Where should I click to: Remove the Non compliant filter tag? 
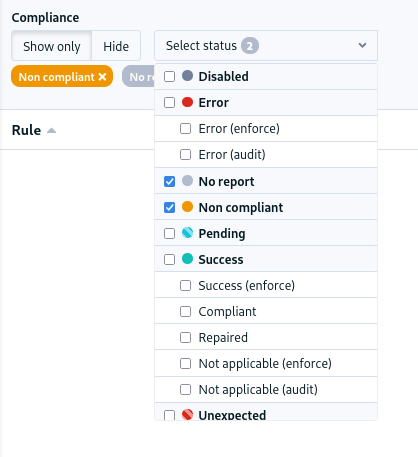click(x=102, y=77)
